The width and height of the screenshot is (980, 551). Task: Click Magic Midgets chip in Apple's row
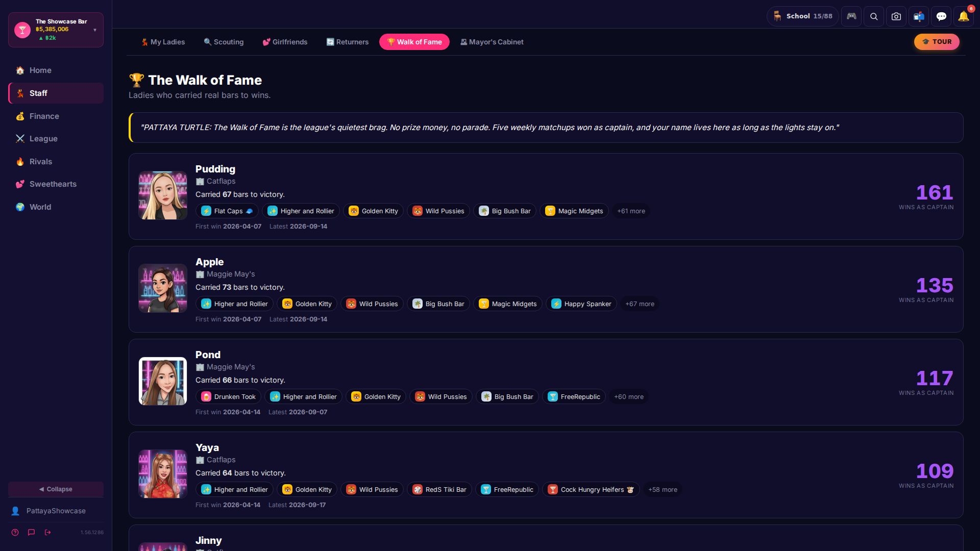[x=508, y=304]
